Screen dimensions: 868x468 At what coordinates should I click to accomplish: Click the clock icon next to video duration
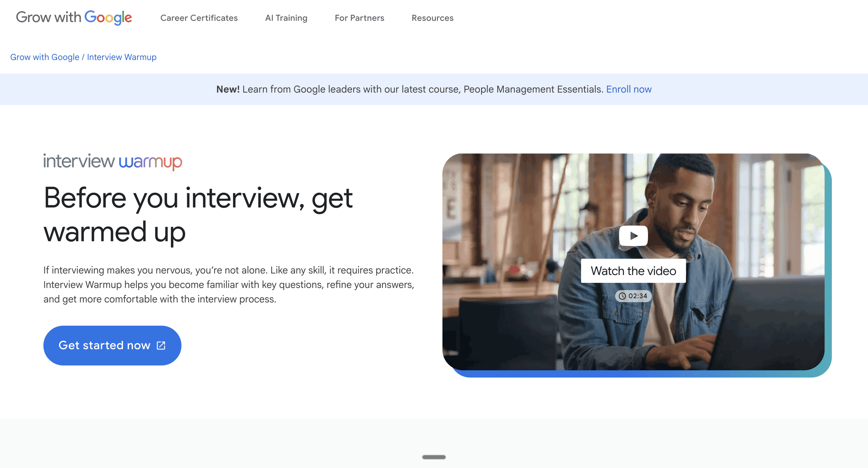tap(623, 296)
